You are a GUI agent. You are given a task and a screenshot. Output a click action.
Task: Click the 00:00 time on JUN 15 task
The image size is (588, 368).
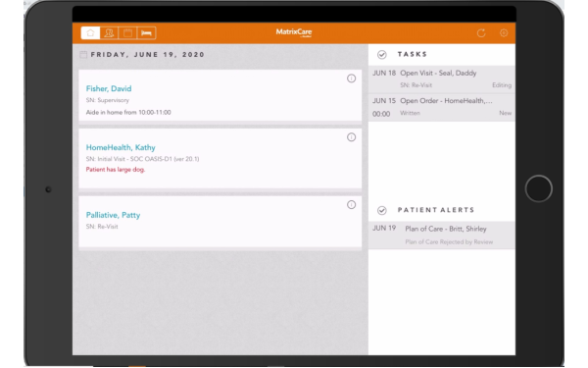[x=381, y=114]
